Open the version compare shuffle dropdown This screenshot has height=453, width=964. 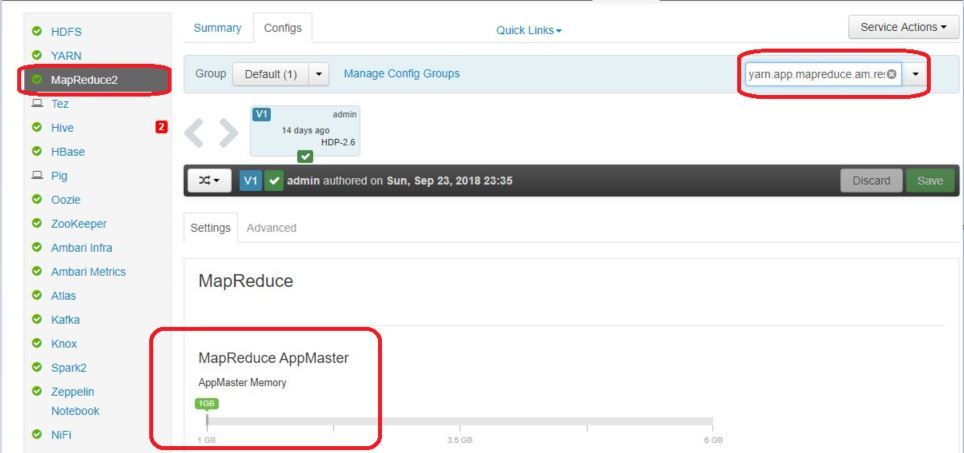pos(209,181)
